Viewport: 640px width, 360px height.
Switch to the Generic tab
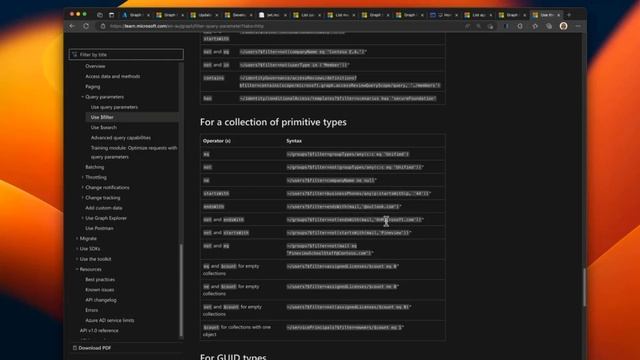click(238, 15)
